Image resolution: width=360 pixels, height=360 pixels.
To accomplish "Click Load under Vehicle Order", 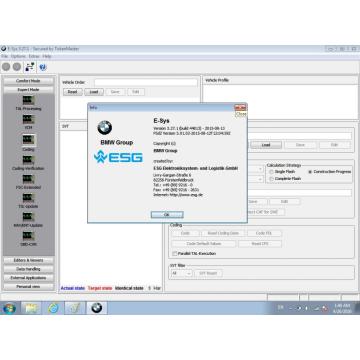I will [94, 92].
